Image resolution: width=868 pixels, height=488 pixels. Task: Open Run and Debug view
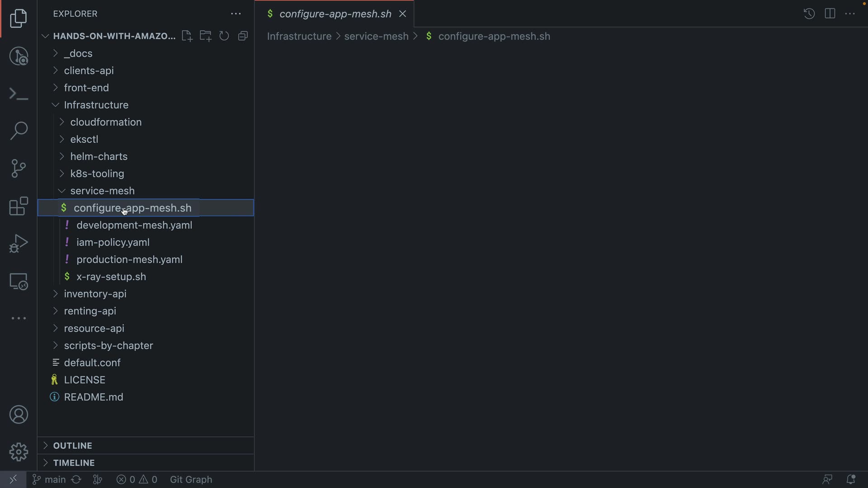point(19,244)
